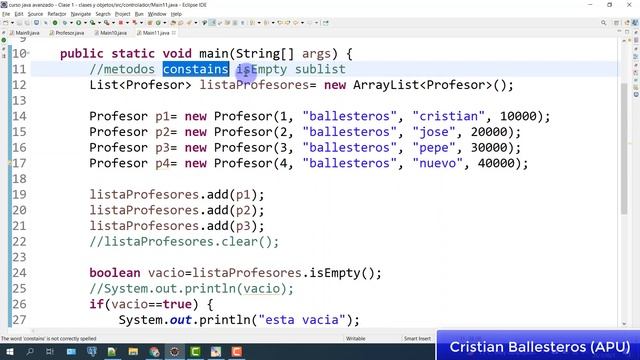
Task: Click '//System.out.println(vacio);' comment on line 25
Action: [191, 289]
